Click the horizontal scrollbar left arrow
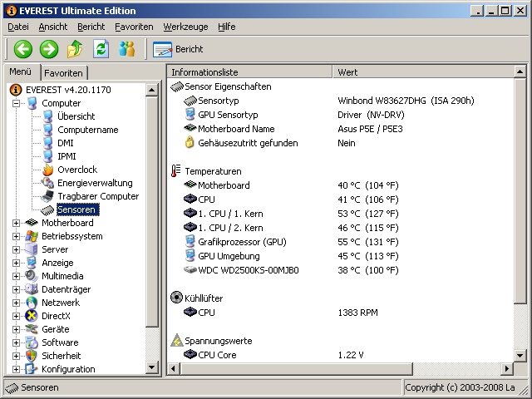532x399 pixels. click(174, 368)
